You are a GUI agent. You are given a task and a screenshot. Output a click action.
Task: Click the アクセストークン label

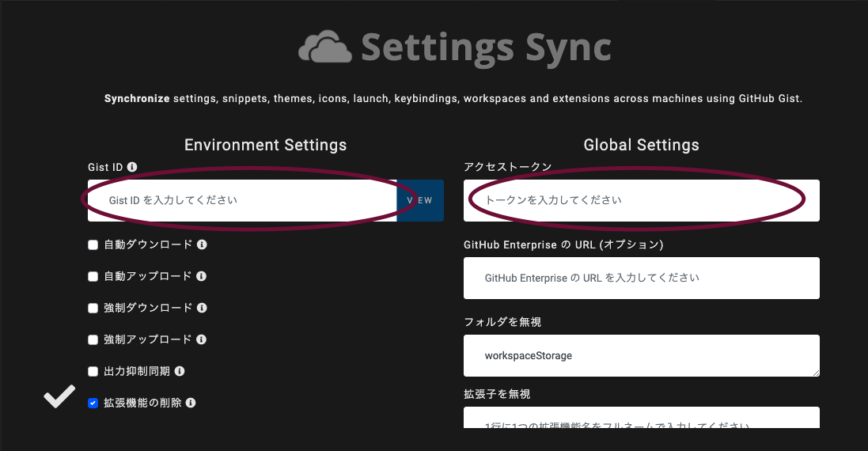508,167
